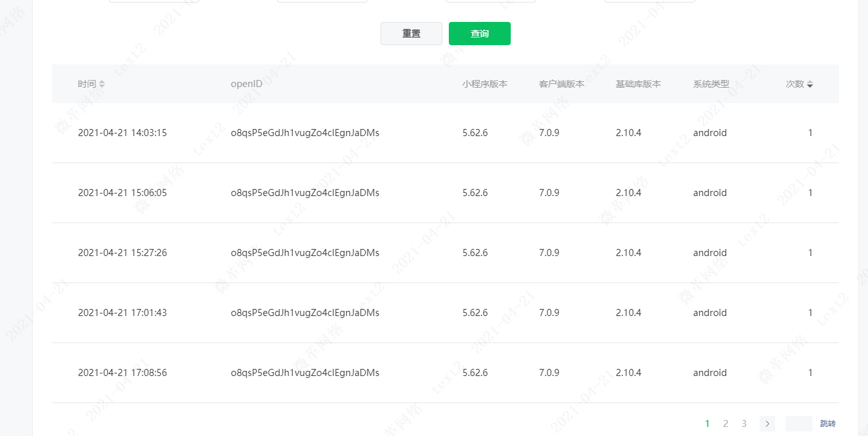Select time cell 2021-04-21 17:01:43
868x436 pixels.
(x=123, y=313)
